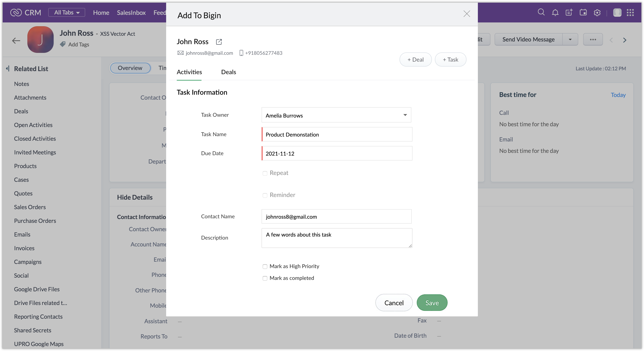
Task: Open the notifications bell icon
Action: click(x=555, y=13)
